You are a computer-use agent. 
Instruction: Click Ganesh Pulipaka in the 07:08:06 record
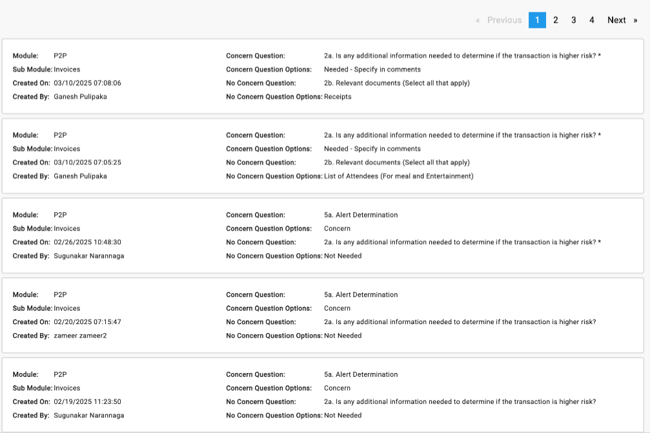[80, 97]
